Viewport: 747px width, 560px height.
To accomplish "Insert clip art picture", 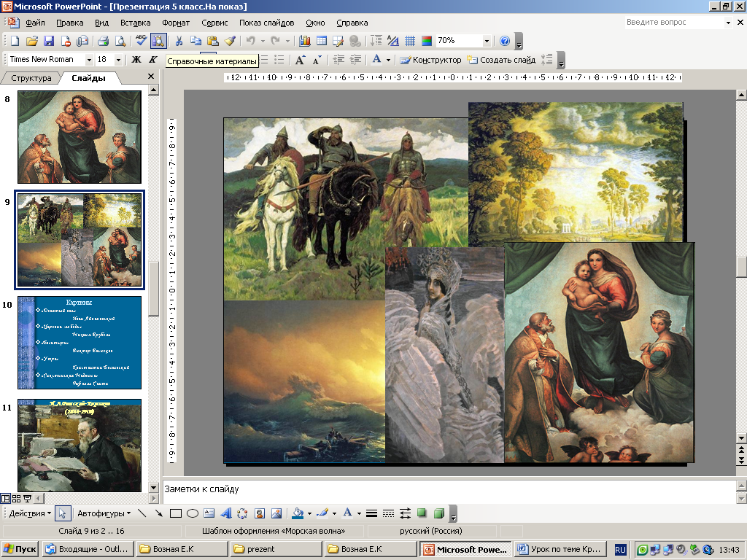I will pyautogui.click(x=260, y=513).
